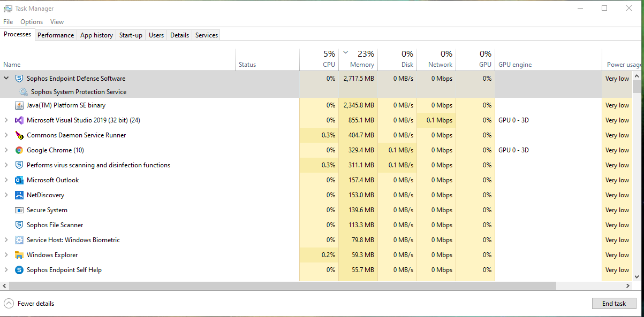Click the Sophos Endpoint Defense Software shield icon
Viewport: 644px width, 317px height.
(19, 79)
